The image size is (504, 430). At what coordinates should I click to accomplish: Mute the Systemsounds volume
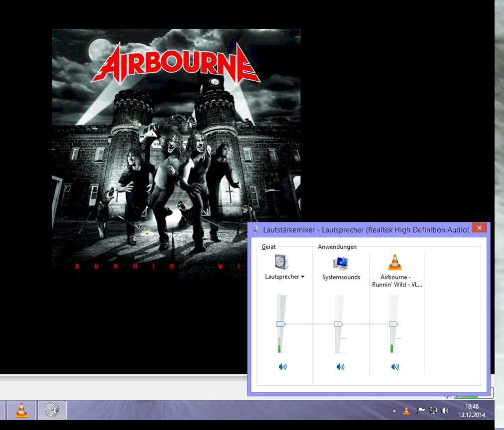340,367
